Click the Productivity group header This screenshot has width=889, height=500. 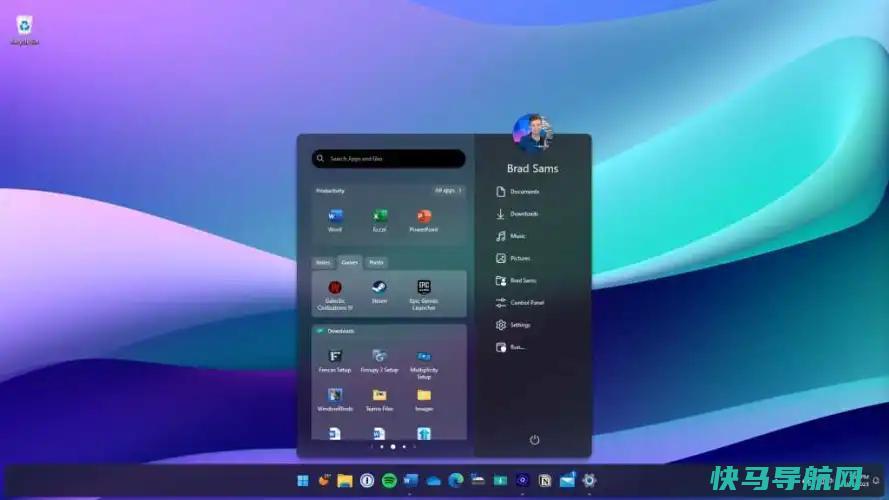pos(331,190)
